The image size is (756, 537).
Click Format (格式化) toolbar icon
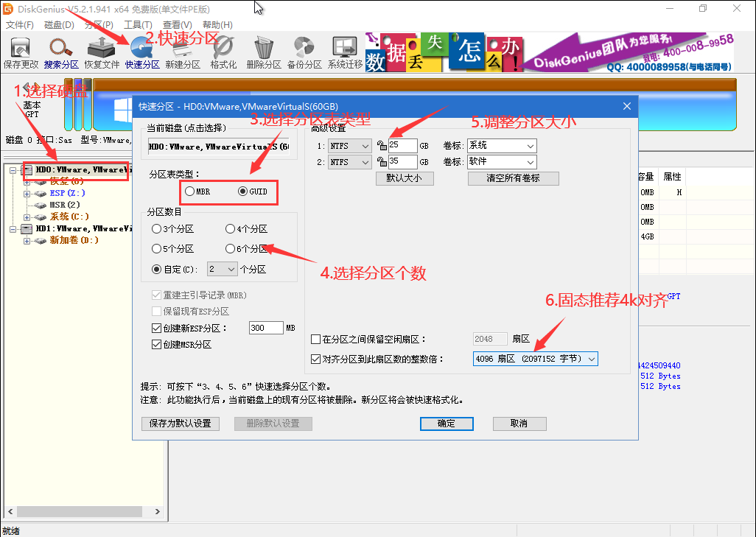point(223,54)
